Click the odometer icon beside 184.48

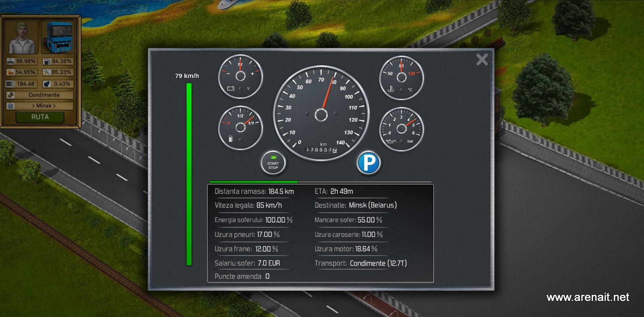(x=10, y=84)
